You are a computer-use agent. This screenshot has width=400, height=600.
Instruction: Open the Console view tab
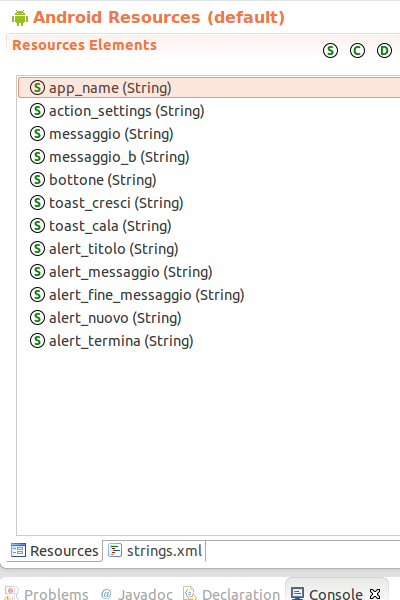[x=336, y=594]
